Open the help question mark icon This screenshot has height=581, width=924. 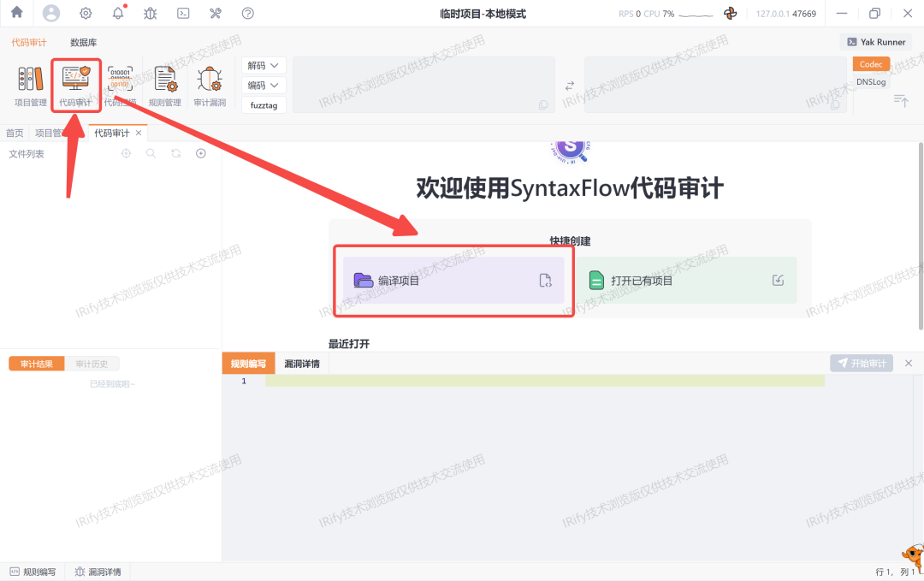248,13
